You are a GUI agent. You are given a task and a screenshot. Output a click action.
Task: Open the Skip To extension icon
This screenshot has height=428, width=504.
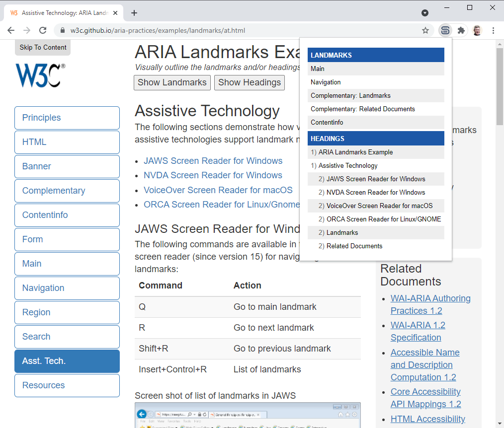click(445, 30)
